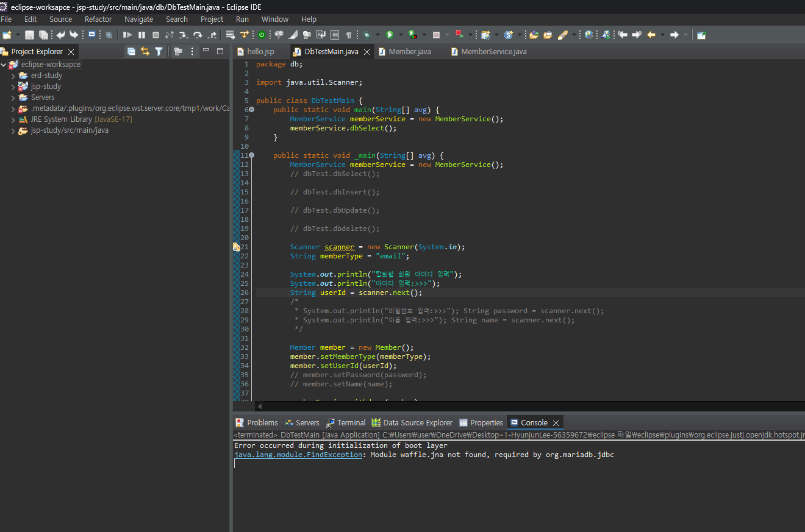Open the Window menu

[x=275, y=19]
